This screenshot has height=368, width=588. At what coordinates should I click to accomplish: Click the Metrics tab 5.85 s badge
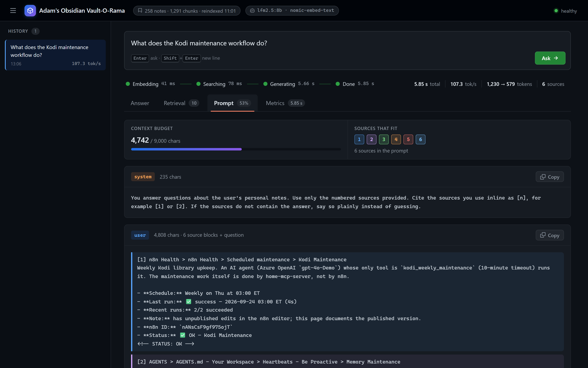[296, 103]
